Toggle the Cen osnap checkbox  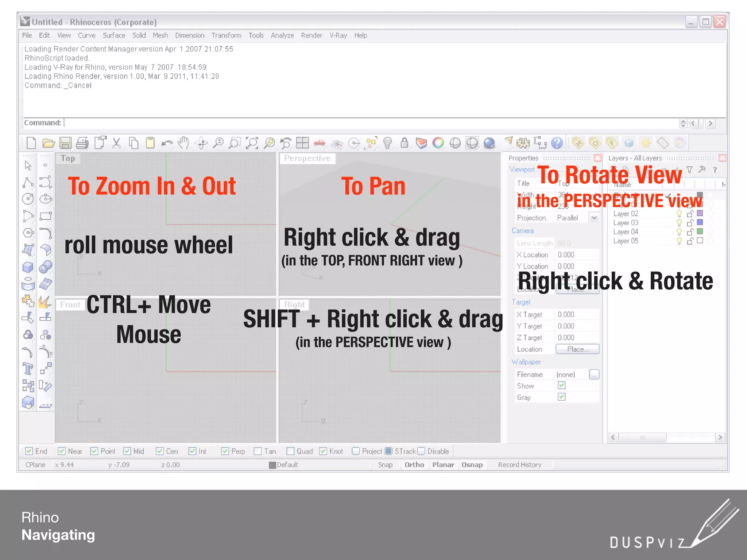(x=159, y=451)
